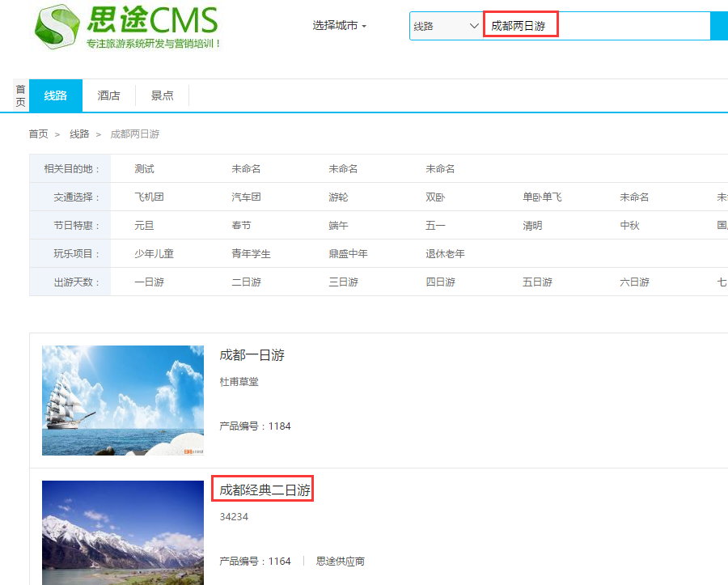Filter by 中秋 holiday offer

(629, 226)
